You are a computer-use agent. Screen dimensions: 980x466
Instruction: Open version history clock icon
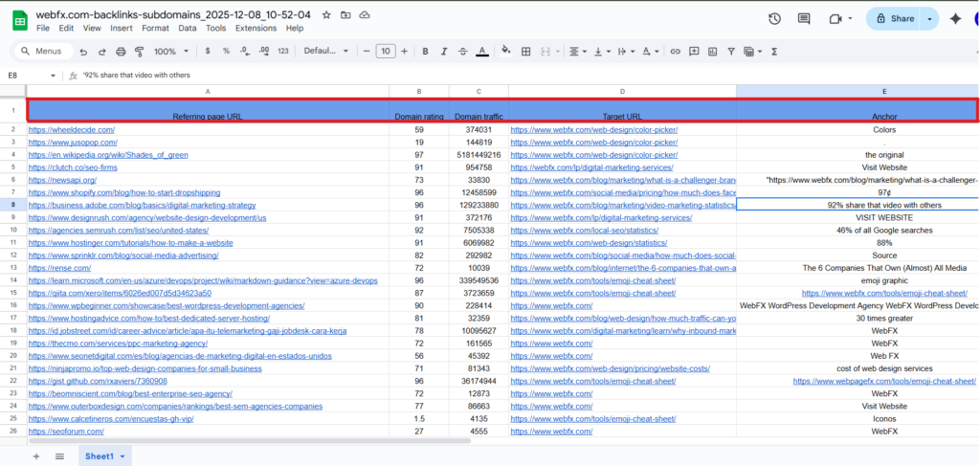(774, 18)
